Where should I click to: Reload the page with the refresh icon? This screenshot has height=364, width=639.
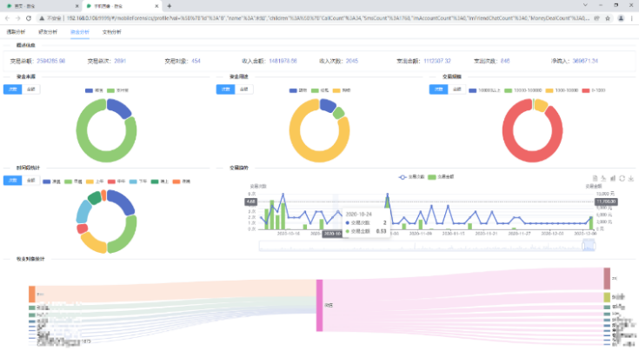click(x=29, y=18)
